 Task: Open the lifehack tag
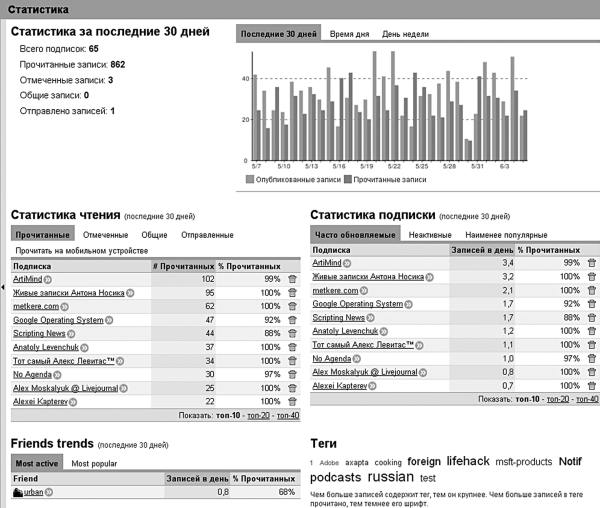coord(468,461)
